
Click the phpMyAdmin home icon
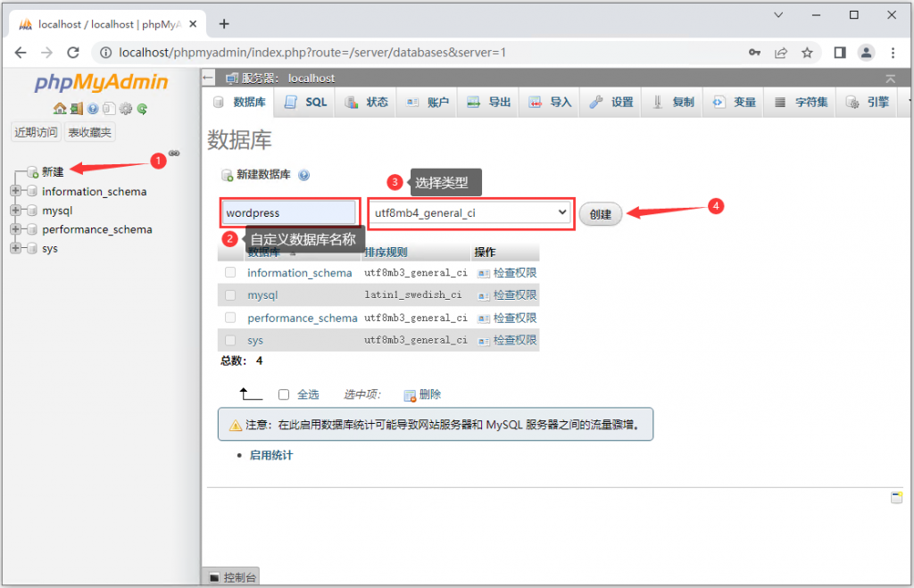point(59,109)
